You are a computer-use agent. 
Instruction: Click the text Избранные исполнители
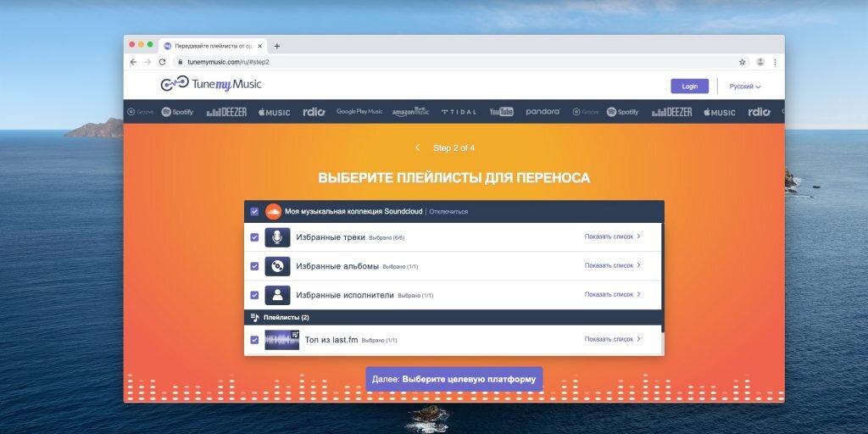[345, 295]
